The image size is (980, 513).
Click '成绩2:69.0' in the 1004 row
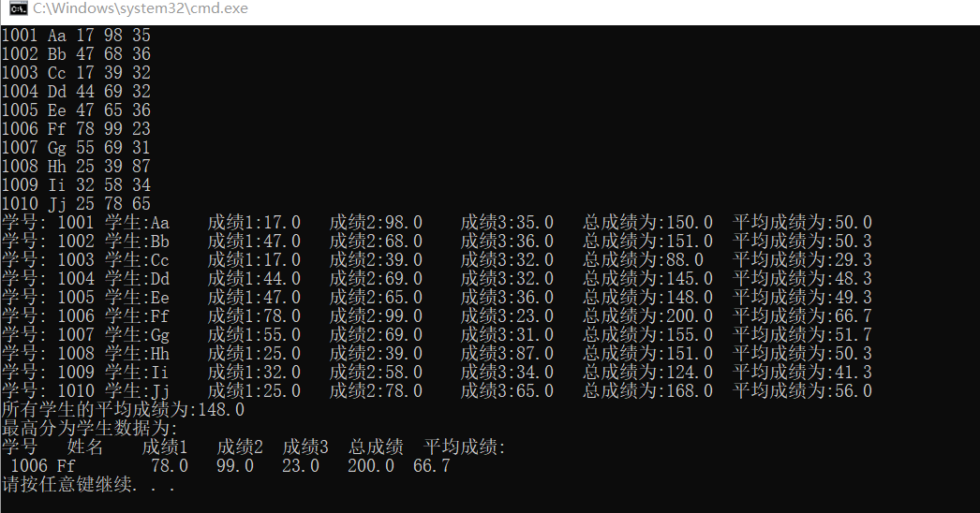[x=376, y=279]
